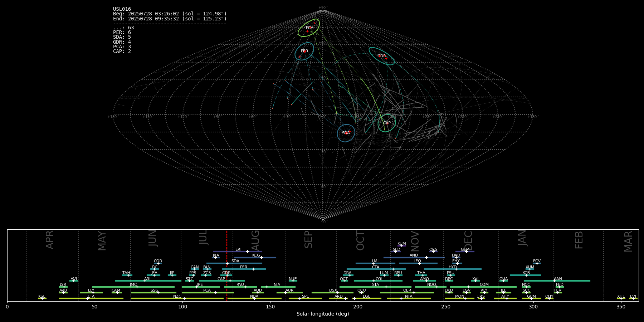The height and width of the screenshot is (322, 644).
Task: Click the sporadic count '...: 63' entry
Action: pos(123,28)
